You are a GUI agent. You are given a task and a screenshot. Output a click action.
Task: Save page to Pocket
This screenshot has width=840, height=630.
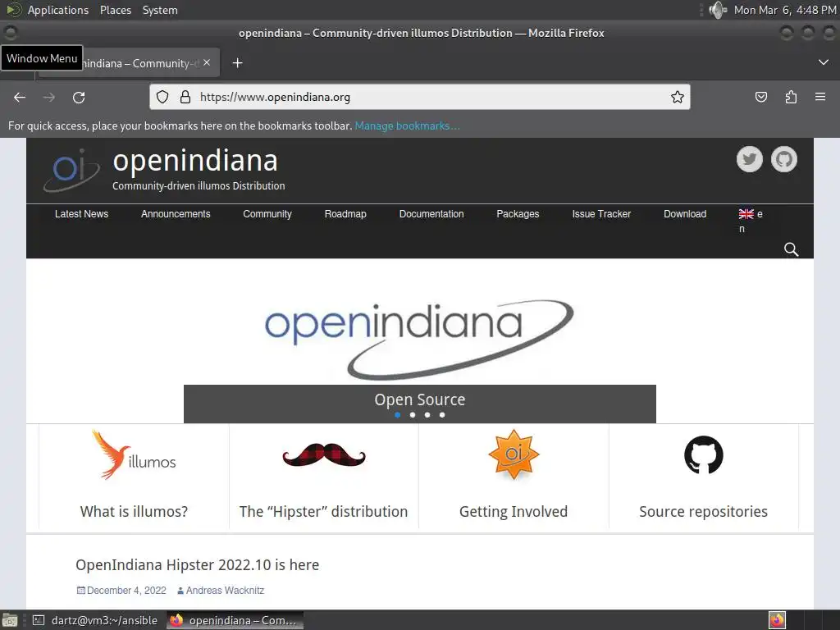point(760,97)
